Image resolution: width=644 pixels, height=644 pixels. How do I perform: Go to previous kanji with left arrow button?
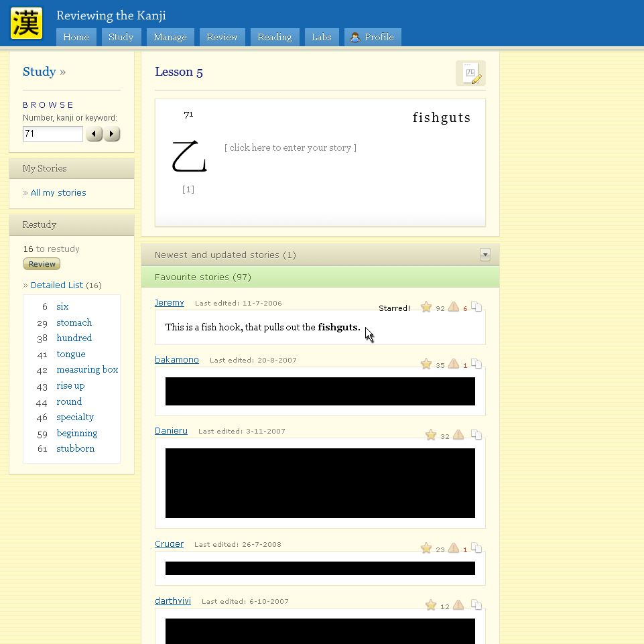94,133
